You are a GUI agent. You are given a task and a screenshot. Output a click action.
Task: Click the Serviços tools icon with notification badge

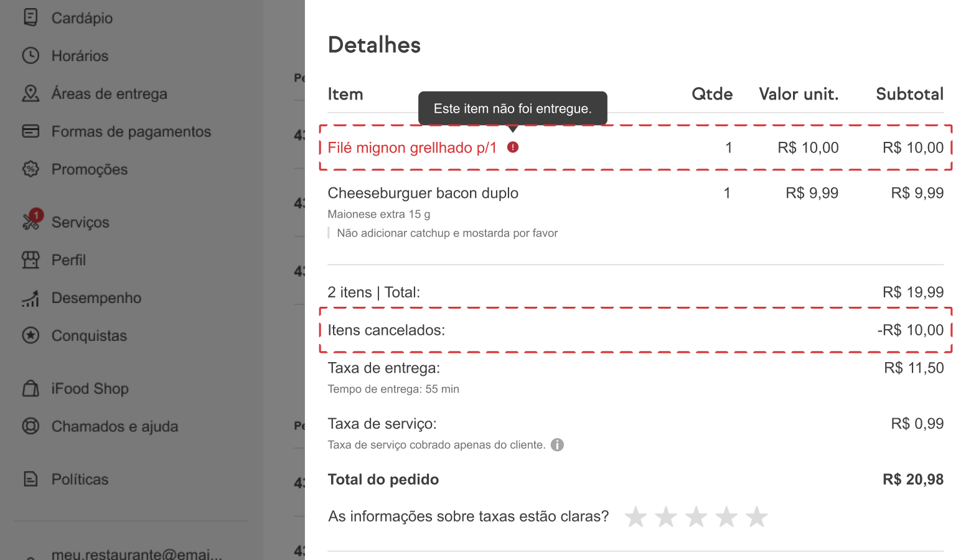32,220
